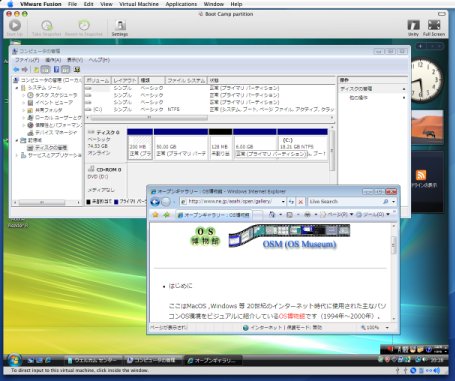Select the 50.00 GB partition block

pos(181,145)
